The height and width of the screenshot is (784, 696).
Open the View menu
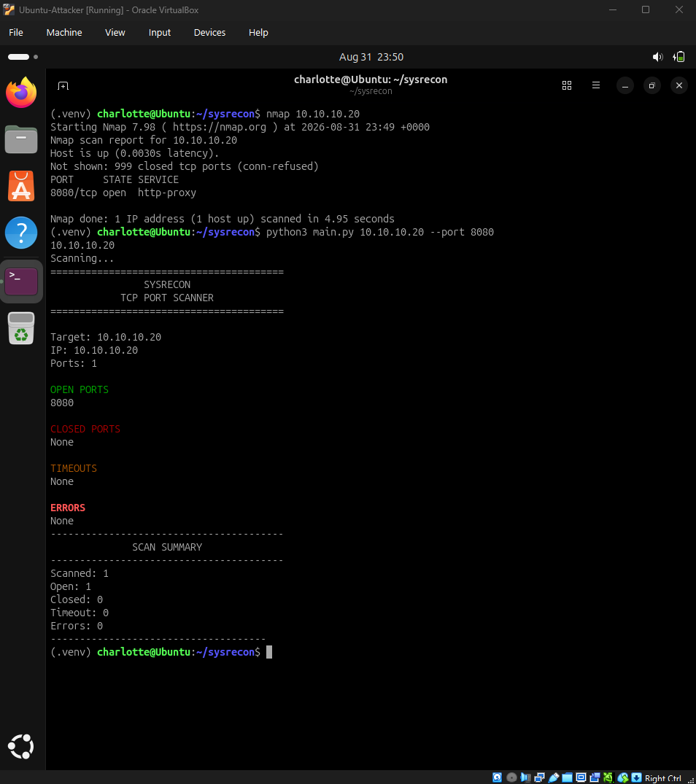[115, 33]
